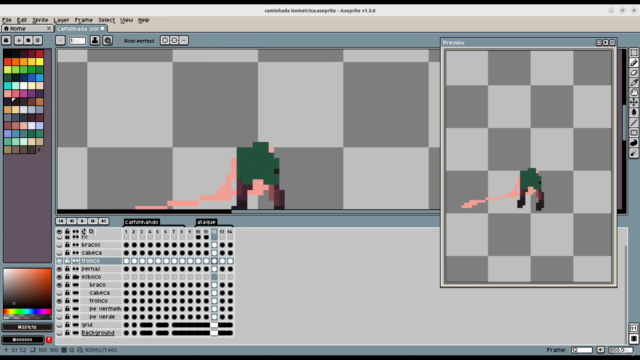The height and width of the screenshot is (360, 640).
Task: Select the Contour tool
Action: [x=633, y=142]
